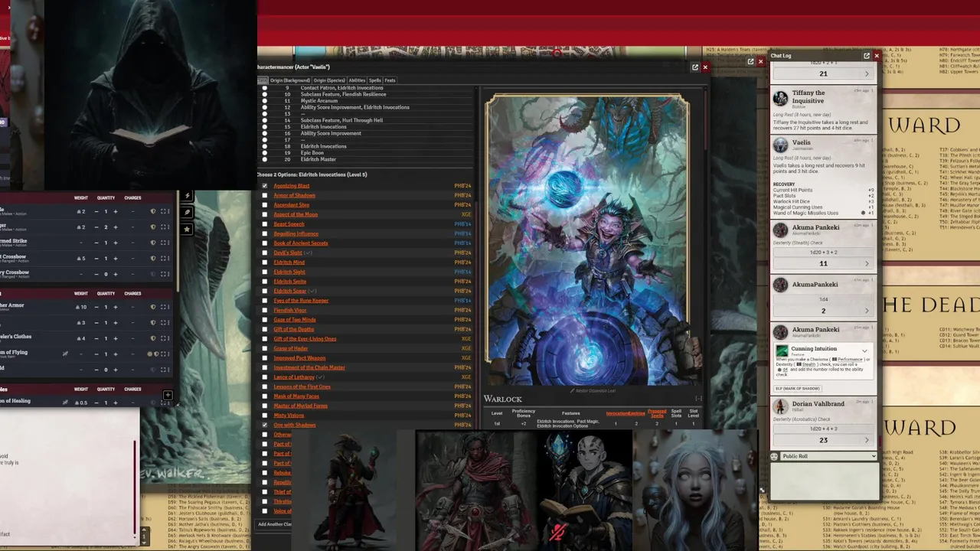Image resolution: width=980 pixels, height=551 pixels.
Task: Click the red muted-microphone icon on the mage portrait
Action: coord(558,530)
